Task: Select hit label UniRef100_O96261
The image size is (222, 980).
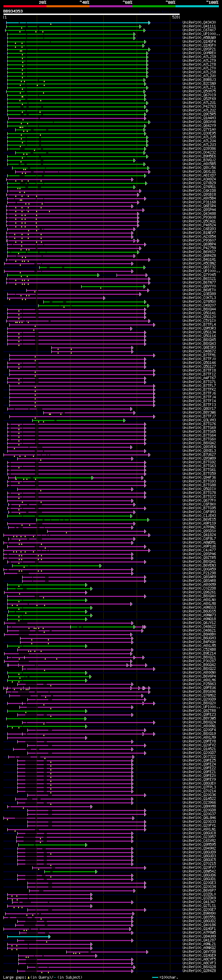Action: tap(199, 593)
